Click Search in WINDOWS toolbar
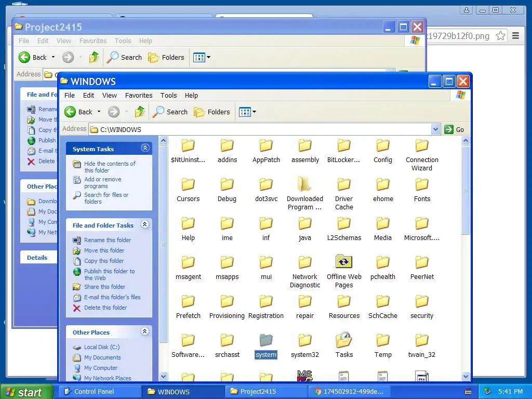Screen dimensions: 532x399 170,112
